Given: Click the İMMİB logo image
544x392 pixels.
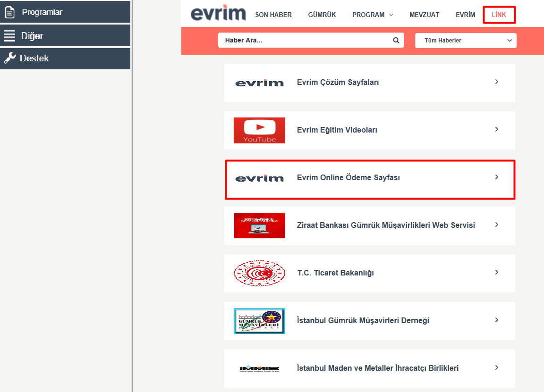Looking at the screenshot, I should [x=260, y=368].
